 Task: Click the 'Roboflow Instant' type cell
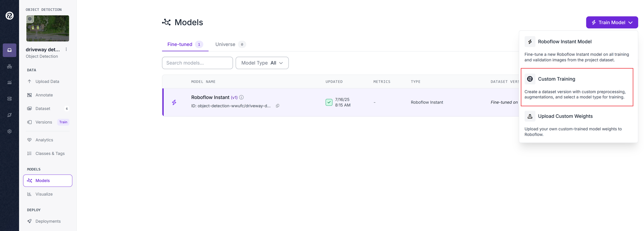[427, 102]
